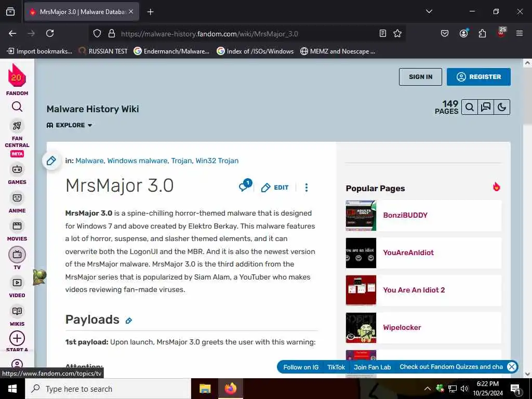Toggle dark theme moon icon
Image resolution: width=532 pixels, height=399 pixels.
point(502,107)
